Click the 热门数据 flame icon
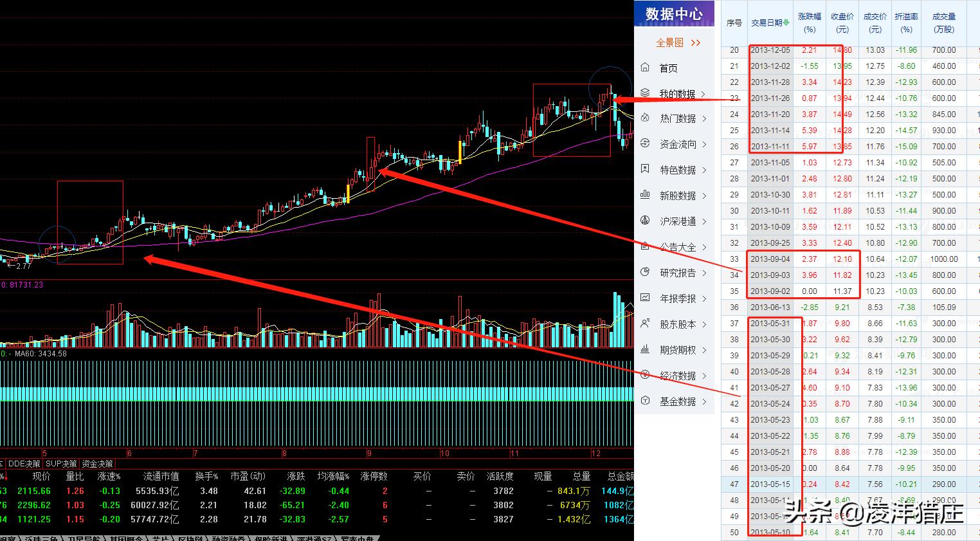Image resolution: width=980 pixels, height=541 pixels. click(x=646, y=118)
